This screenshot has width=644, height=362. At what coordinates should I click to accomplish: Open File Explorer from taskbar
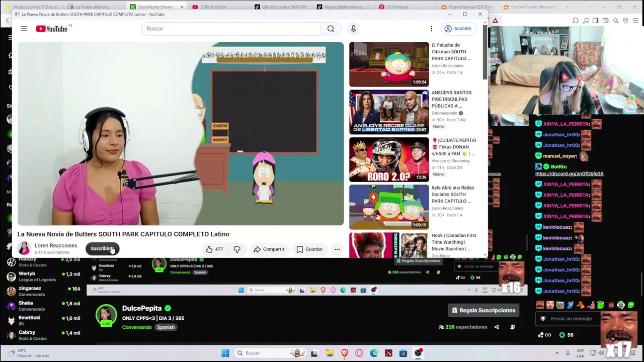330,353
